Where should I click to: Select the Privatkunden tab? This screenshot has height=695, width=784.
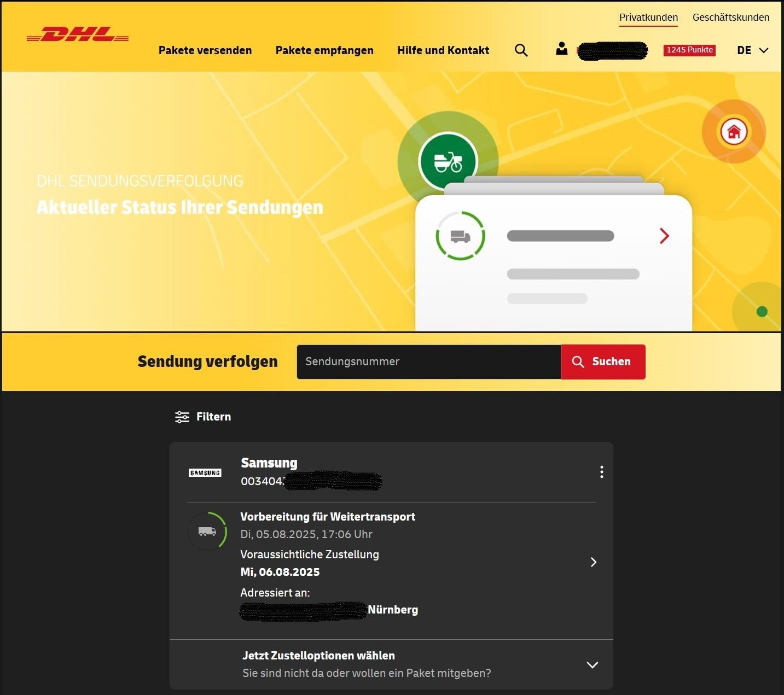coord(648,17)
